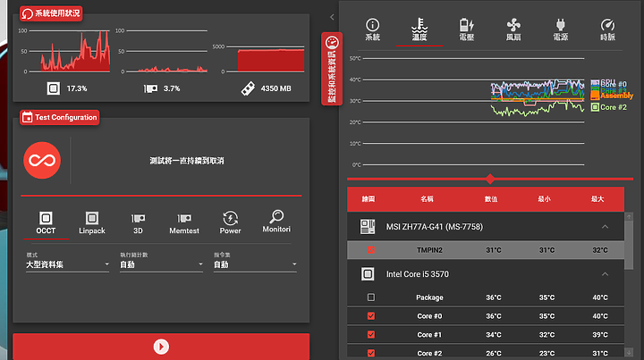Click the temperature line chart
This screenshot has width=644, height=360.
[x=473, y=112]
